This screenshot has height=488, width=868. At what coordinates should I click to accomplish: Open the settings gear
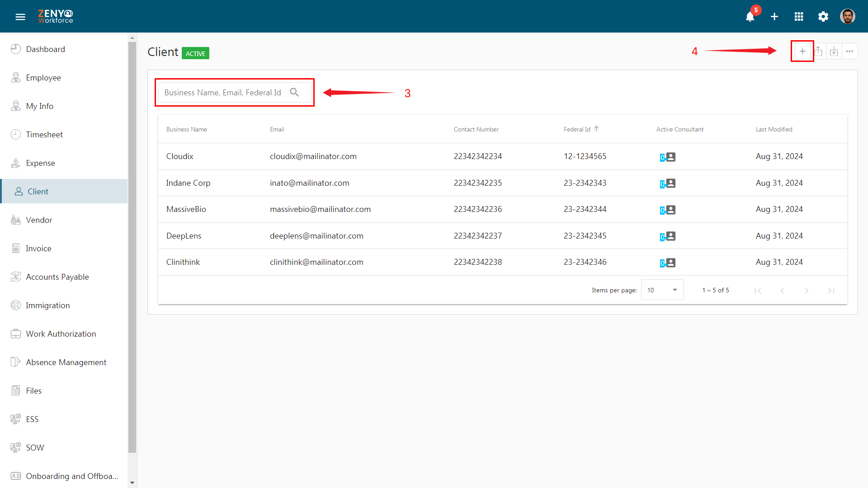coord(823,17)
